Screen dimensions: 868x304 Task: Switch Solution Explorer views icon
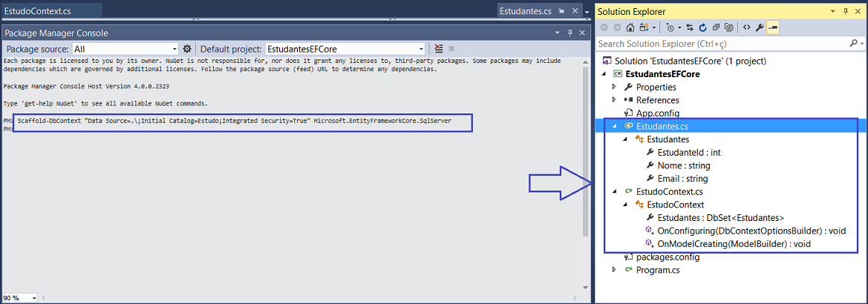click(644, 27)
